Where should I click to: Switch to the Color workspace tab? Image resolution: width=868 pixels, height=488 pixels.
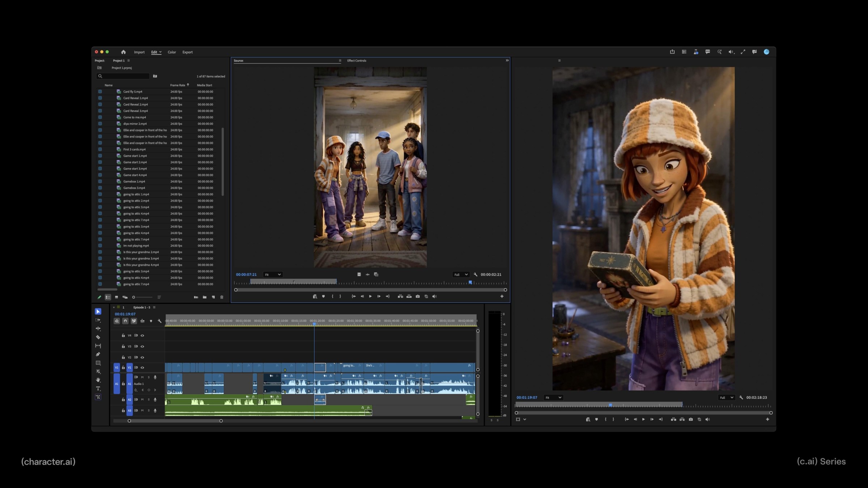[172, 52]
